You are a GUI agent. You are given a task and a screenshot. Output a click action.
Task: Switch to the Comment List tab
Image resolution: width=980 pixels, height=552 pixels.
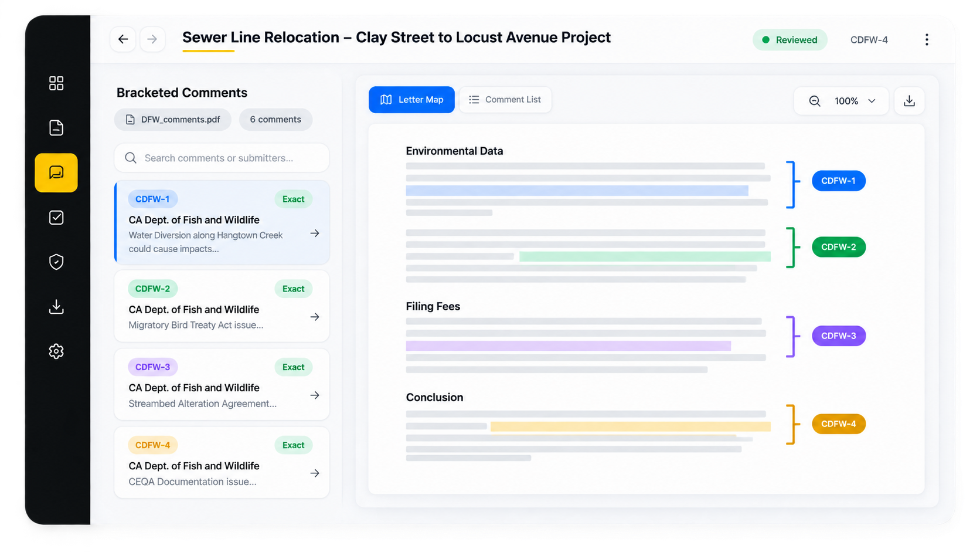coord(505,100)
